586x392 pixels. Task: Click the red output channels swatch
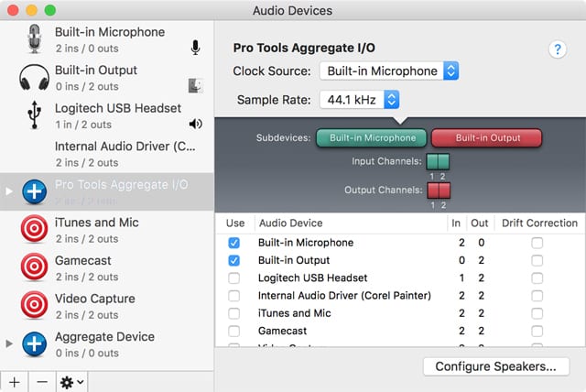438,190
